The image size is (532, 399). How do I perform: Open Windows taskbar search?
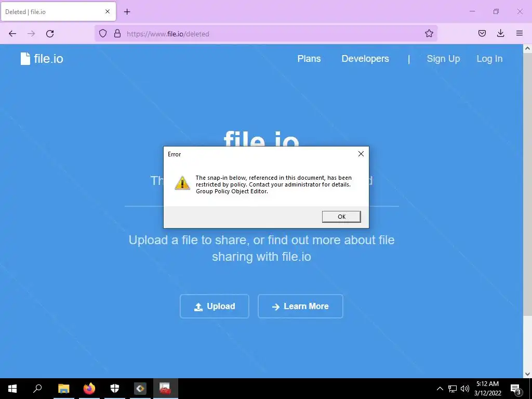coord(37,389)
